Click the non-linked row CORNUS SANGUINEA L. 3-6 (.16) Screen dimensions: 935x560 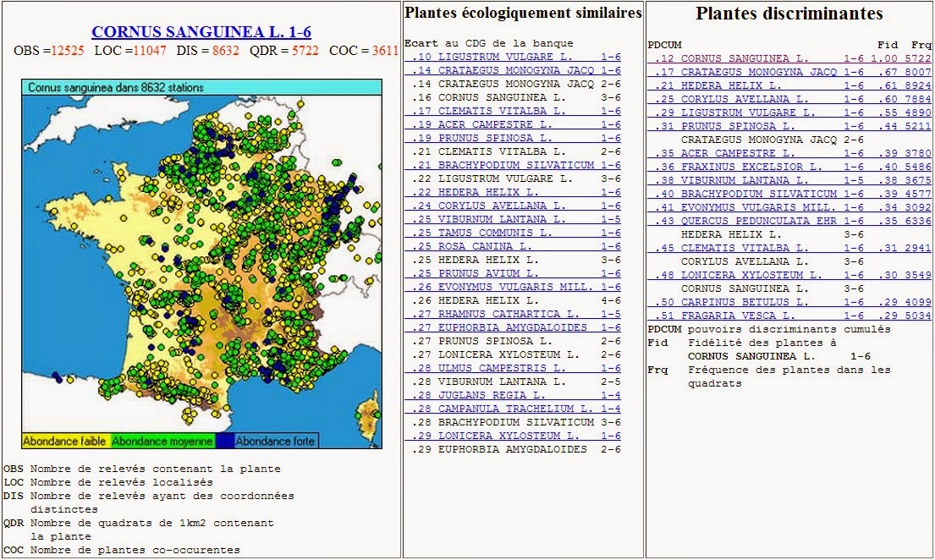(516, 97)
